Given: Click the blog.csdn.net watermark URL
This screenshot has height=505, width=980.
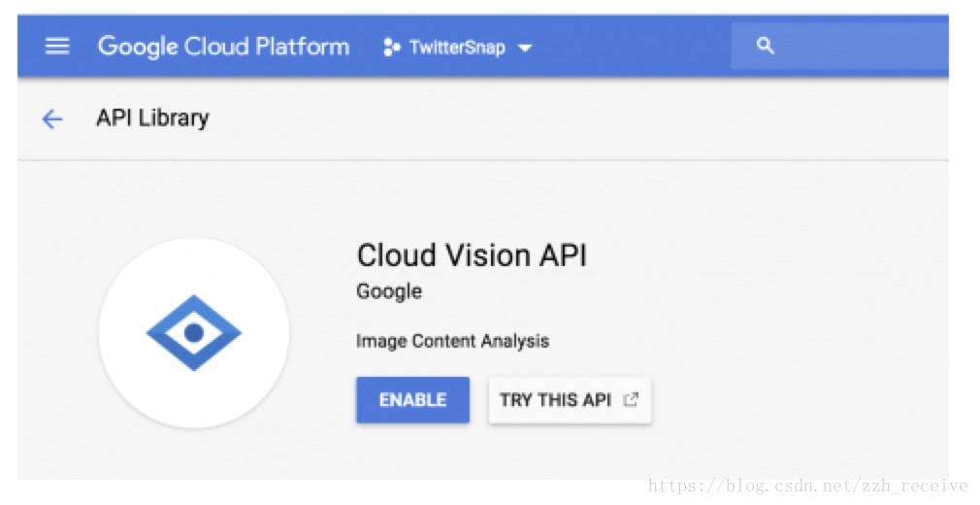Looking at the screenshot, I should tap(807, 486).
